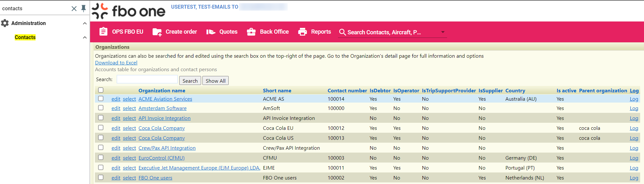Collapse the Administration section chevron
The height and width of the screenshot is (184, 644).
coord(85,23)
